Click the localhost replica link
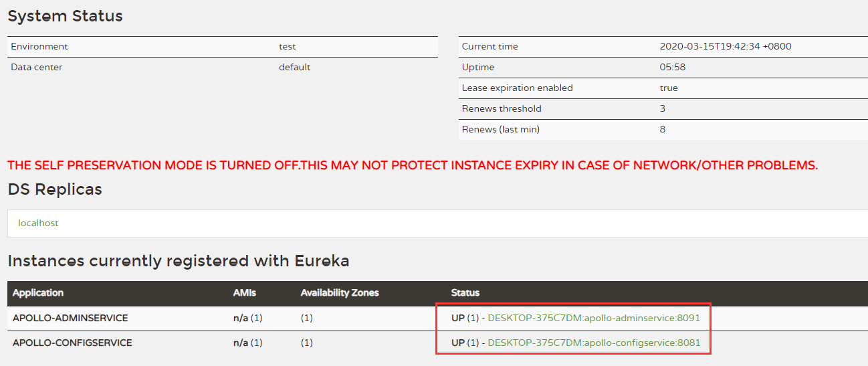This screenshot has width=868, height=366. point(38,223)
